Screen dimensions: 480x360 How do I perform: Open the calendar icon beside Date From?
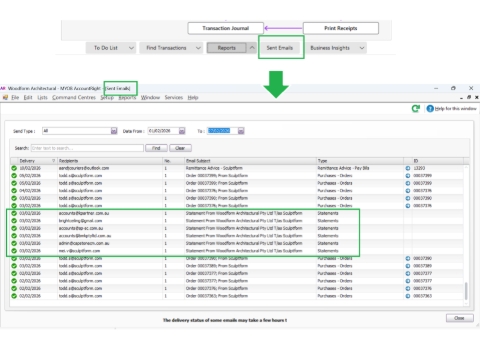182,131
